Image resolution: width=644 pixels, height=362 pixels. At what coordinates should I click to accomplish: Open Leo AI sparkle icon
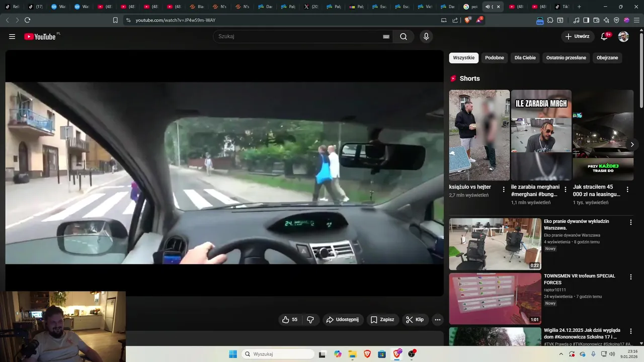click(x=606, y=20)
